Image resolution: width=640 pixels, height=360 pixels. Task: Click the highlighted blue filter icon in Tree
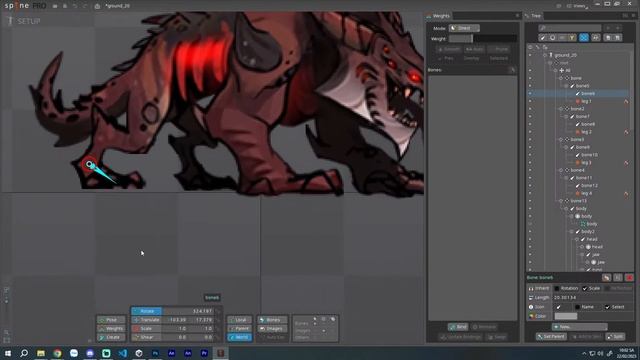[x=584, y=38]
